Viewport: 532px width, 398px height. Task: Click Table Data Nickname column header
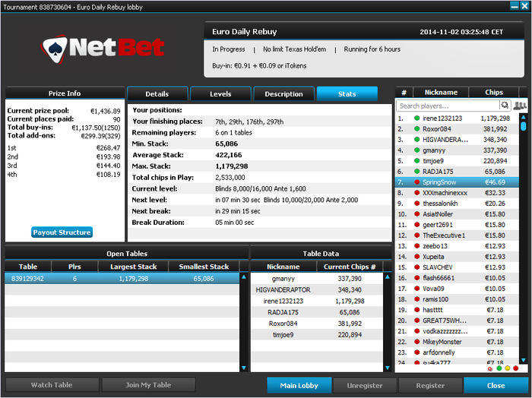pyautogui.click(x=283, y=267)
